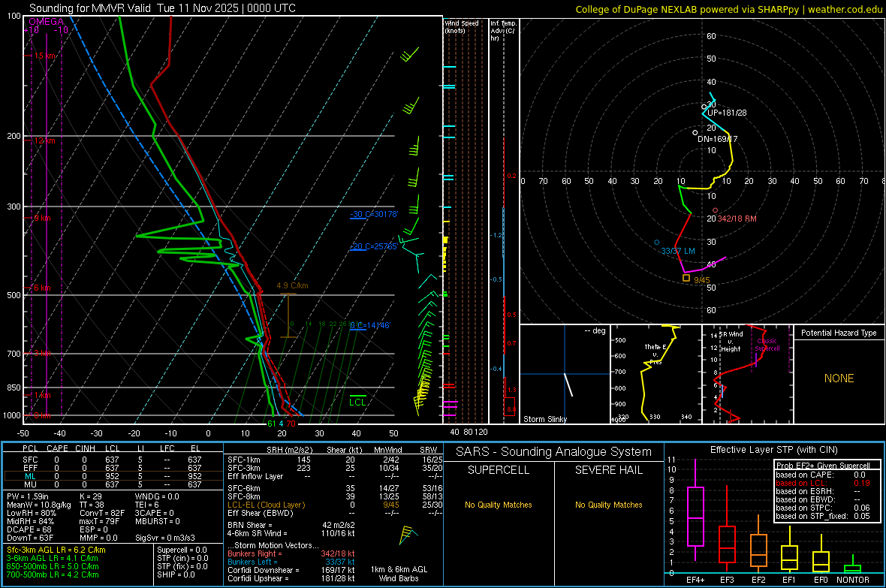Open the weather.cod.edu NEXLAB credit link
886x588 pixels.
729,9
